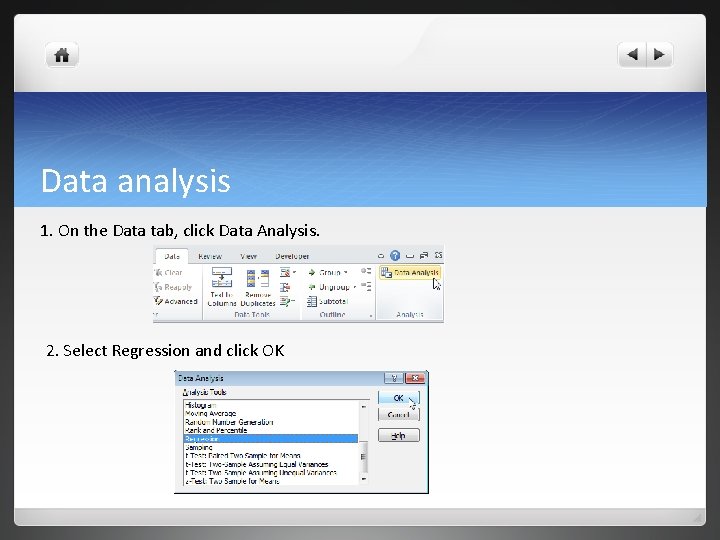Click the 'Data analysis' slide title
The image size is (720, 540).
[135, 181]
